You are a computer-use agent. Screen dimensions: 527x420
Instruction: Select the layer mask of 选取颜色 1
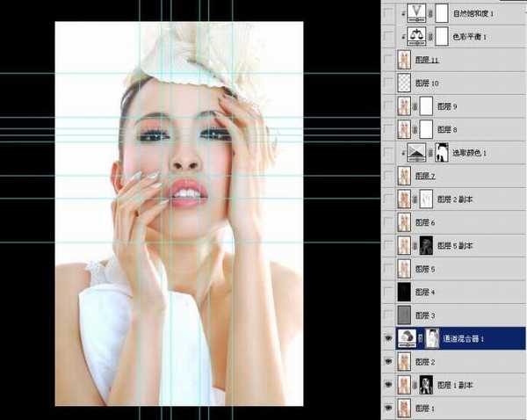pos(442,151)
